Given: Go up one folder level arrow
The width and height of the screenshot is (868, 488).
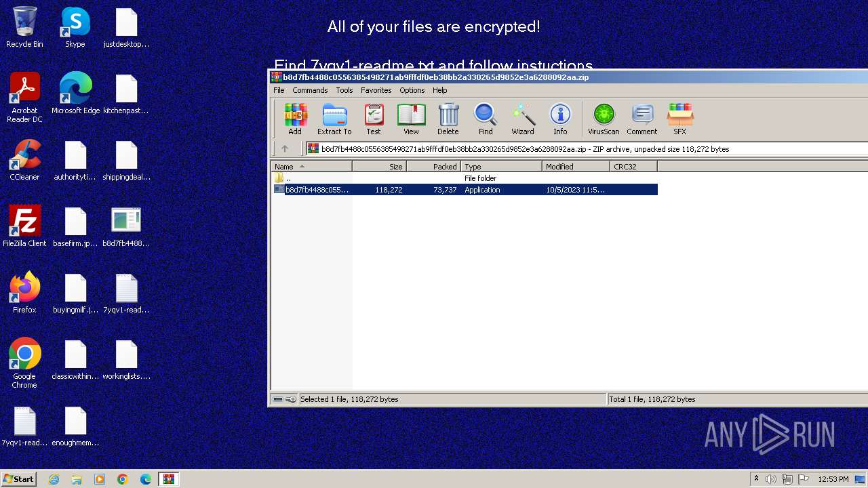Looking at the screenshot, I should (x=285, y=149).
